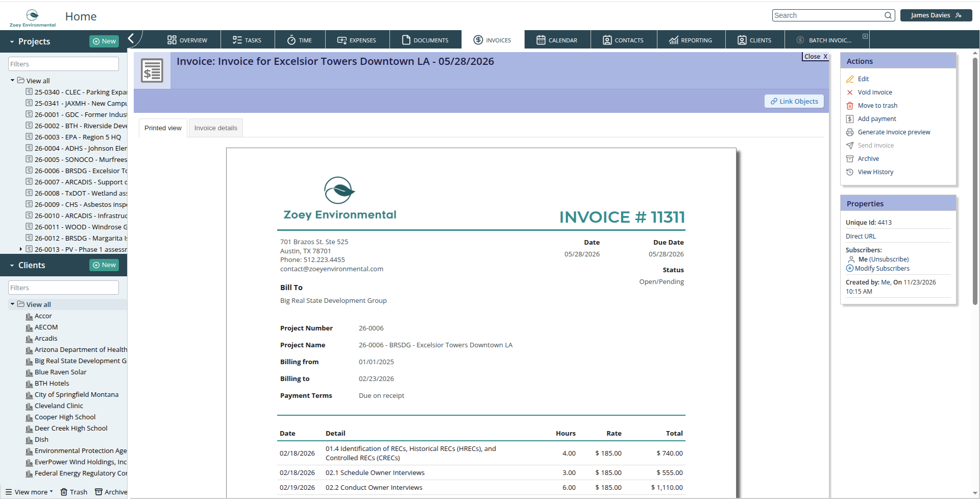Collapse the Clients panel header arrow
Image resolution: width=980 pixels, height=499 pixels.
click(12, 266)
